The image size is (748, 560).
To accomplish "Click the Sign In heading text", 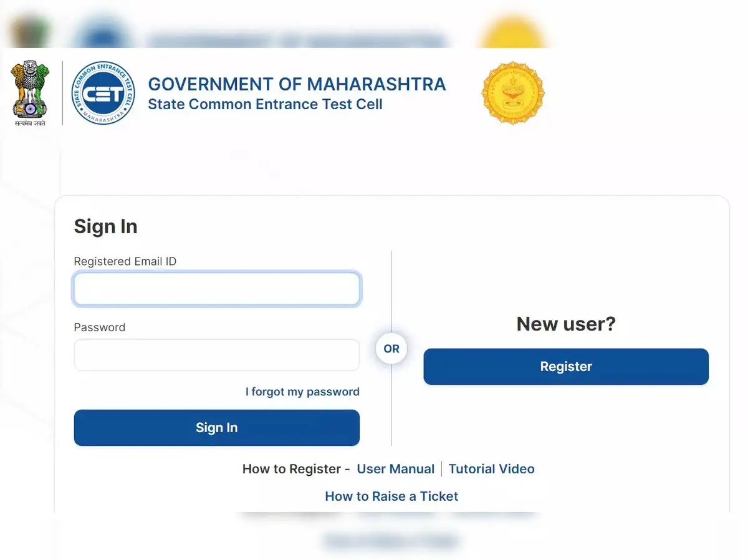I will tap(105, 226).
